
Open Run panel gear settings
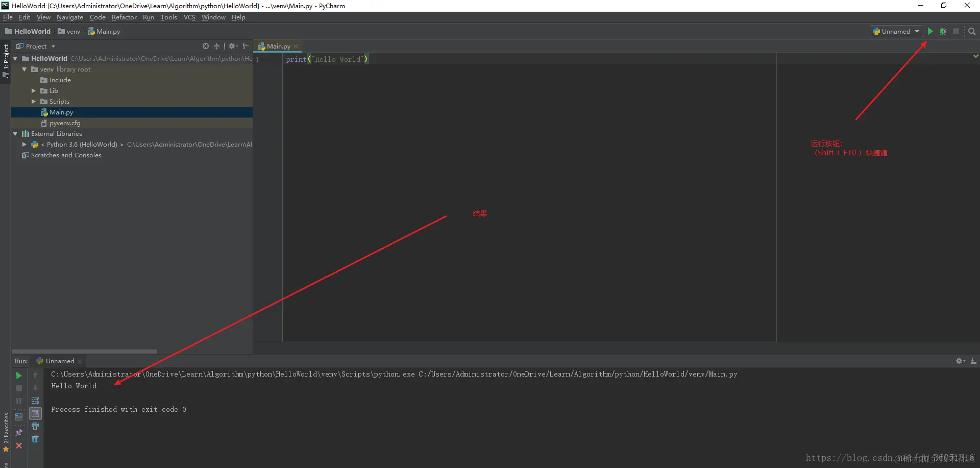tap(960, 361)
